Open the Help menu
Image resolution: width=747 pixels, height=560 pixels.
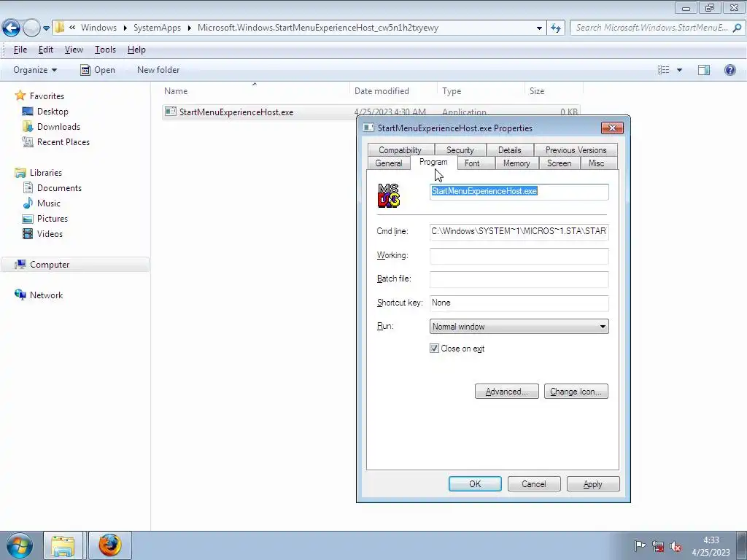click(x=136, y=50)
